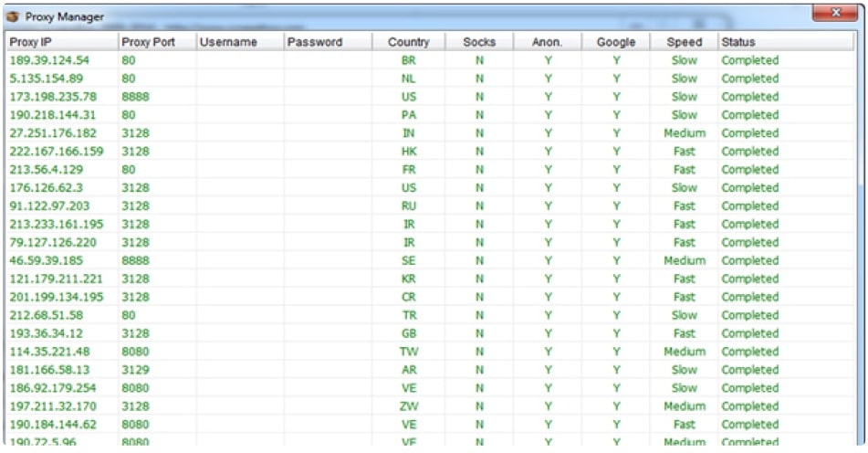Select proxy row 79.127.126.220
Image resolution: width=868 pixels, height=453 pixels.
431,243
